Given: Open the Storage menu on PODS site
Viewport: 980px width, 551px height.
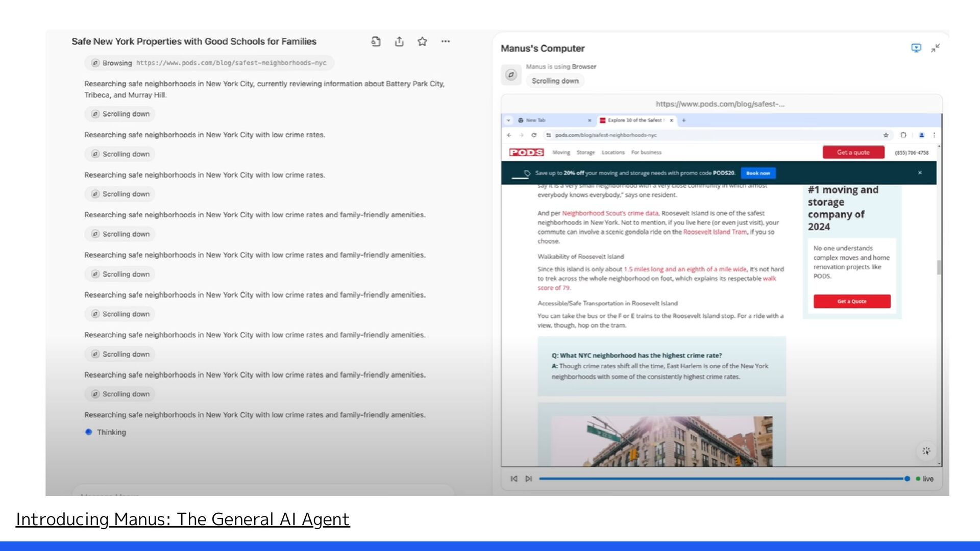Looking at the screenshot, I should click(585, 152).
